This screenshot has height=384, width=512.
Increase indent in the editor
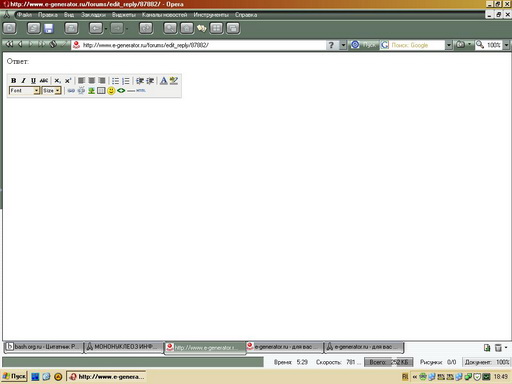pyautogui.click(x=150, y=81)
